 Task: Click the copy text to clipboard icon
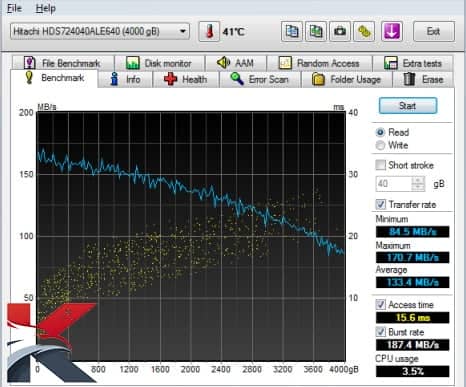(292, 32)
